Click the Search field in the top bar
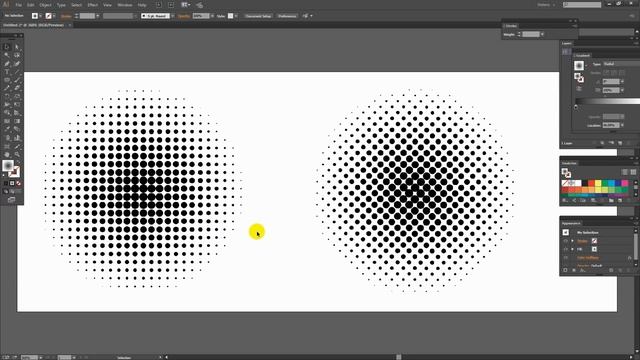 click(582, 5)
